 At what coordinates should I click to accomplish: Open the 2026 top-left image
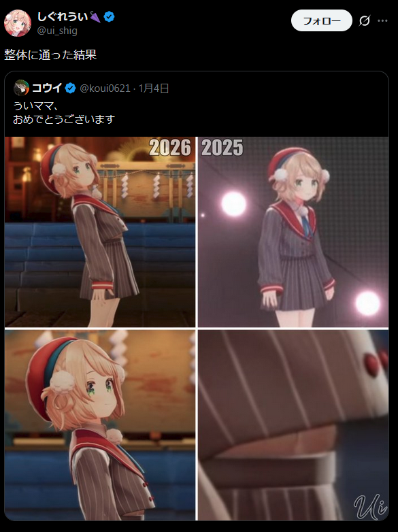tap(100, 232)
